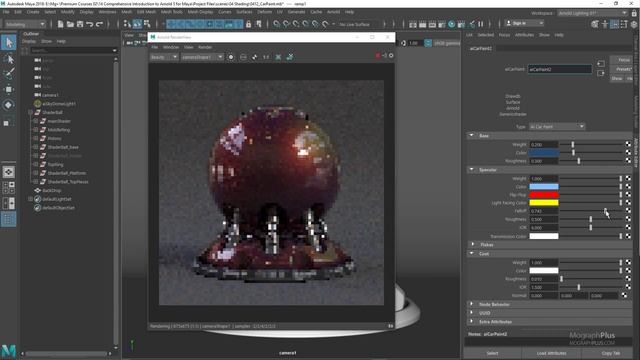The height and width of the screenshot is (360, 640).
Task: Click the Maya logo at bottom left
Action: coord(9,351)
